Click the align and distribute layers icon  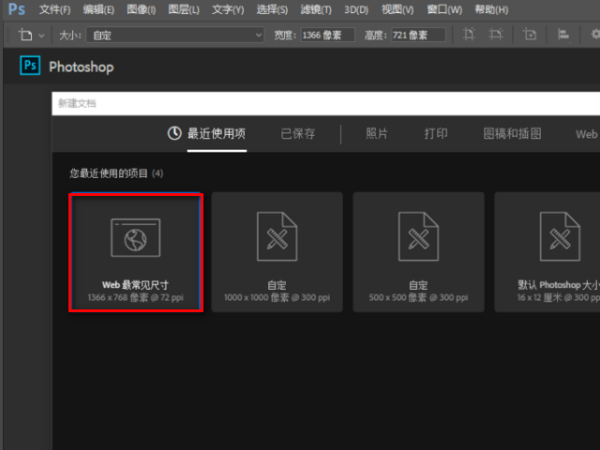pos(563,34)
